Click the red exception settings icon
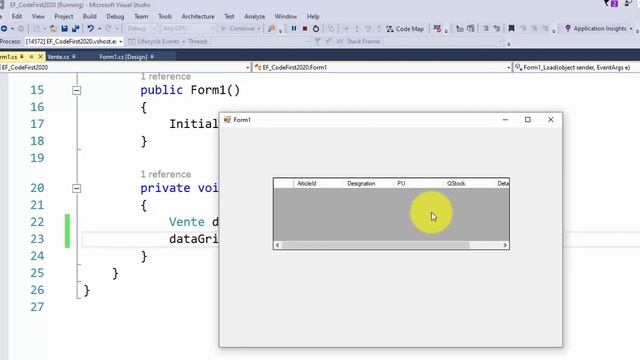640x360 pixels. pyautogui.click(x=437, y=29)
